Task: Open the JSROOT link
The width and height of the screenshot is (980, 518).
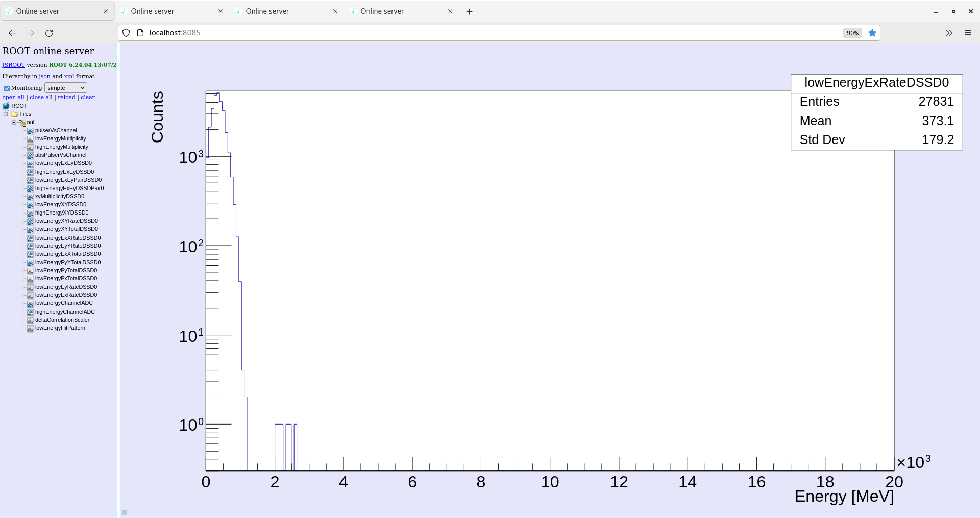Action: 13,65
